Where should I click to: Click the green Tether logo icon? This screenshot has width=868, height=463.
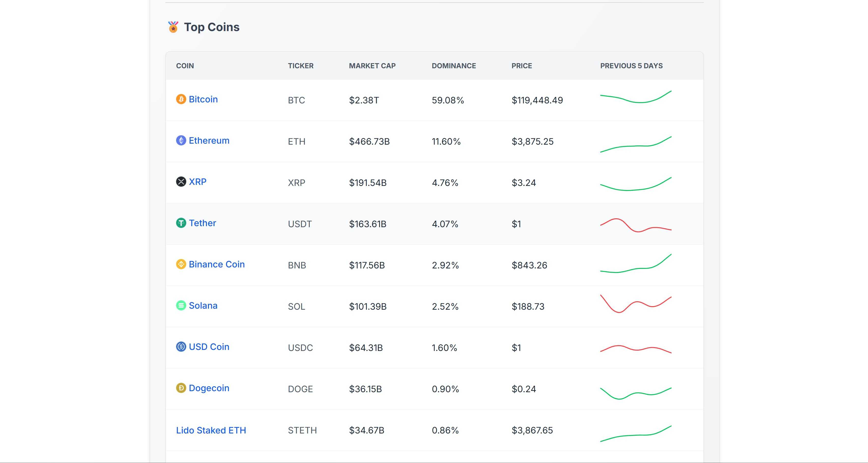[181, 223]
